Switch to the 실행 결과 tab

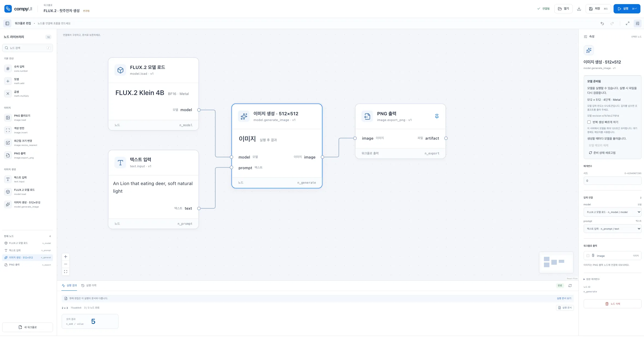point(69,286)
